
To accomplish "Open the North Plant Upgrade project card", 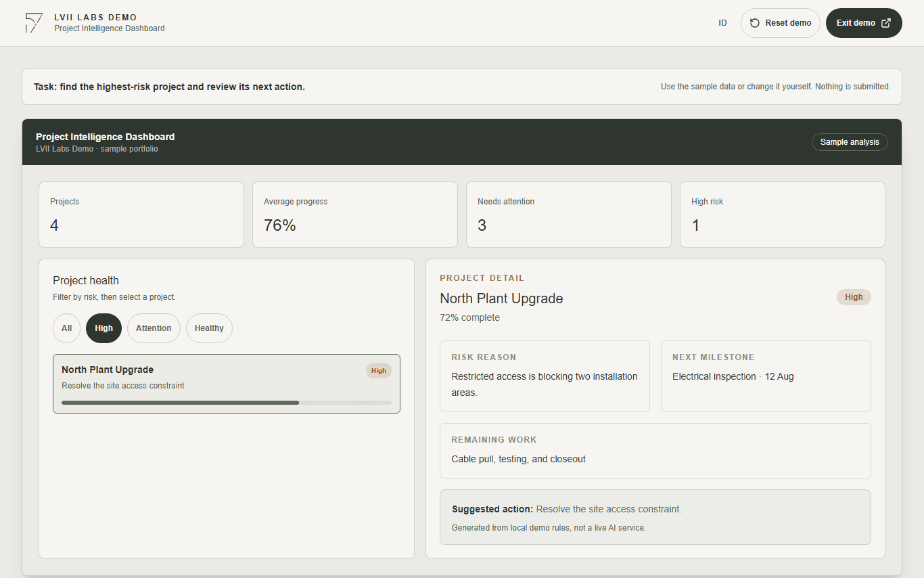I will coord(227,384).
